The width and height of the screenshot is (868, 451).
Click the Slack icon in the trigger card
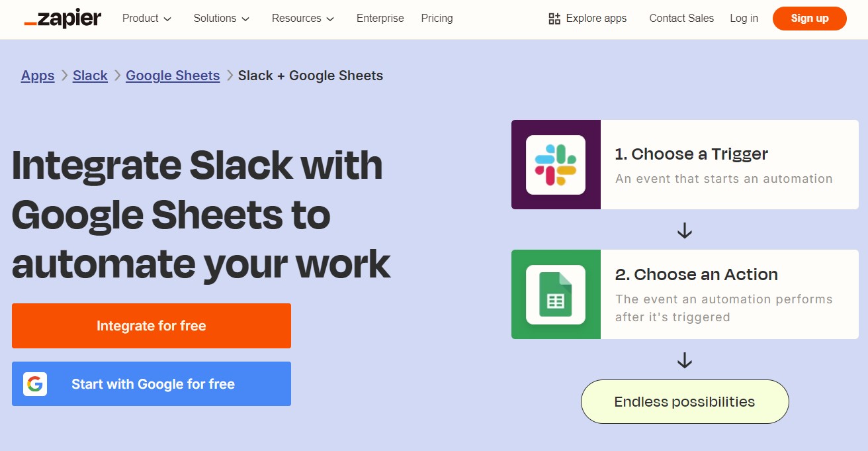tap(556, 164)
